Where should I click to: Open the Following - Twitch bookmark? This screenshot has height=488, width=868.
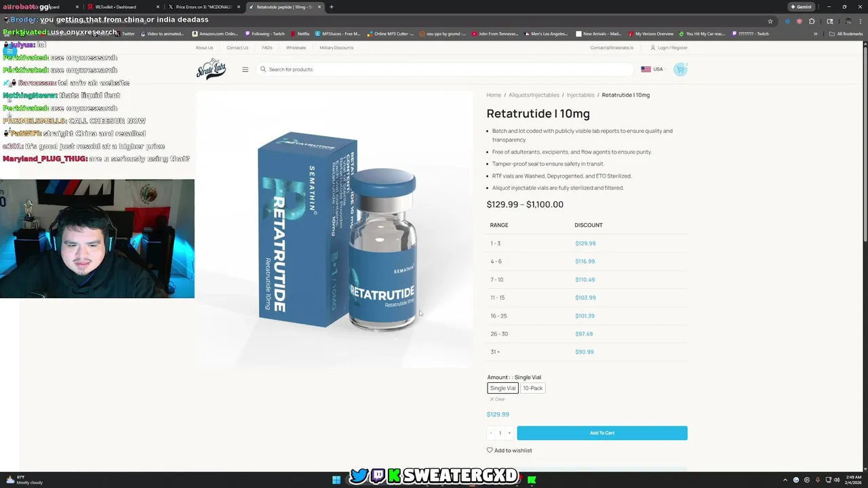[265, 34]
